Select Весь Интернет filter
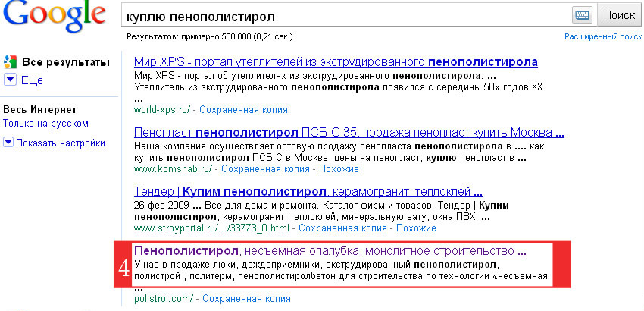644x311 pixels. (40, 110)
